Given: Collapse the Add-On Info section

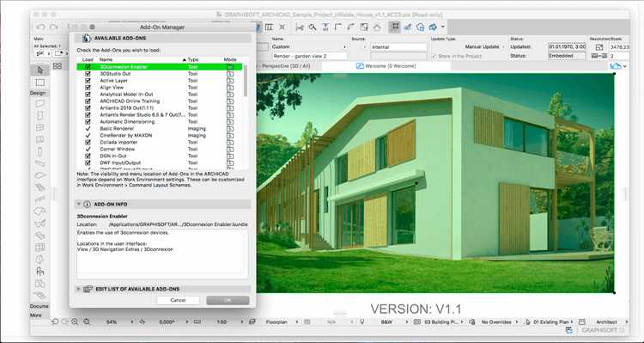Looking at the screenshot, I should click(x=78, y=204).
